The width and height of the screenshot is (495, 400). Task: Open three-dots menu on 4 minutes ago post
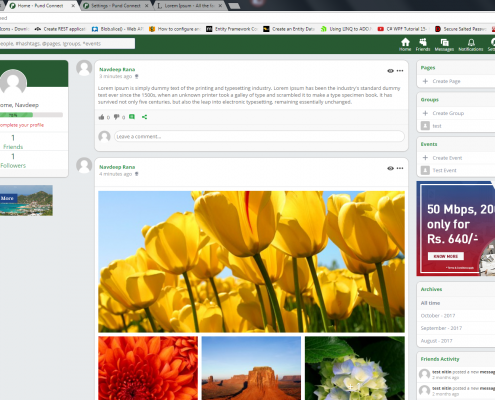[400, 168]
